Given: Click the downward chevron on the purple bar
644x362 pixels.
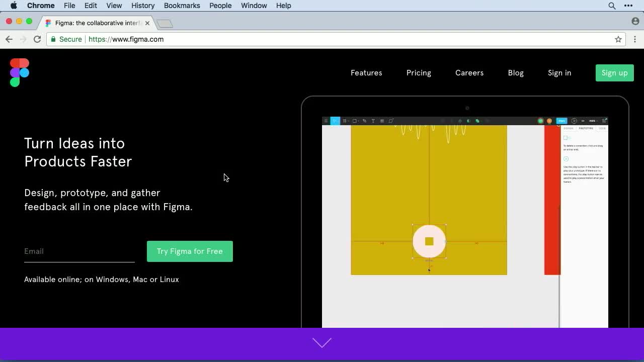Looking at the screenshot, I should coord(322,343).
